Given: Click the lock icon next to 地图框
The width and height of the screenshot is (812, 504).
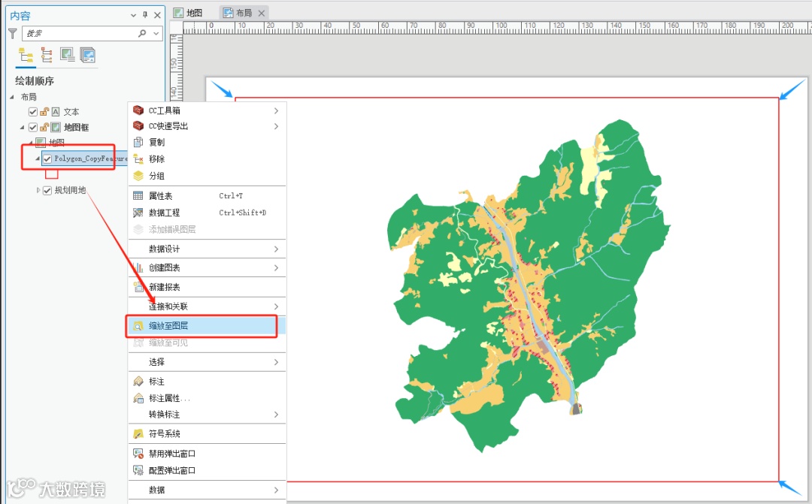Looking at the screenshot, I should [x=44, y=127].
